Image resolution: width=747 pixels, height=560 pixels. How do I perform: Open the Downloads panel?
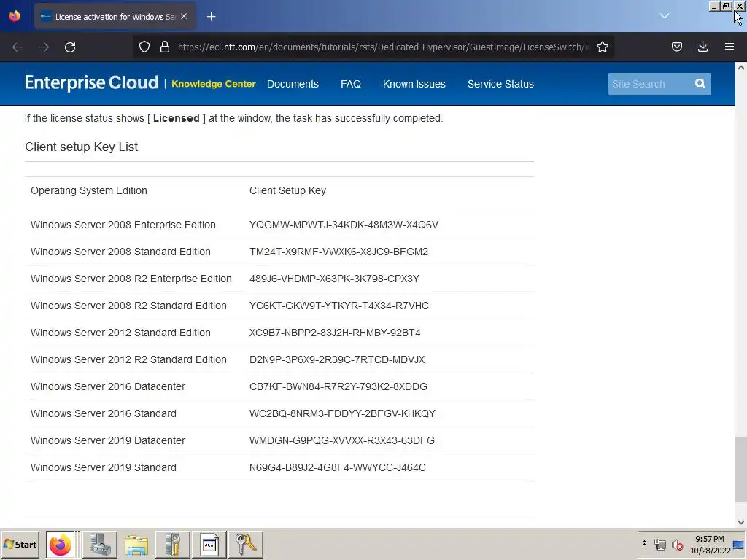pos(703,47)
